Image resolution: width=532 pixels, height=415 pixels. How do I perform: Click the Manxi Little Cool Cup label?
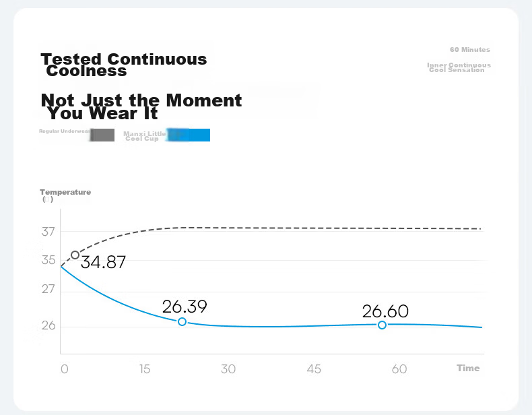145,136
